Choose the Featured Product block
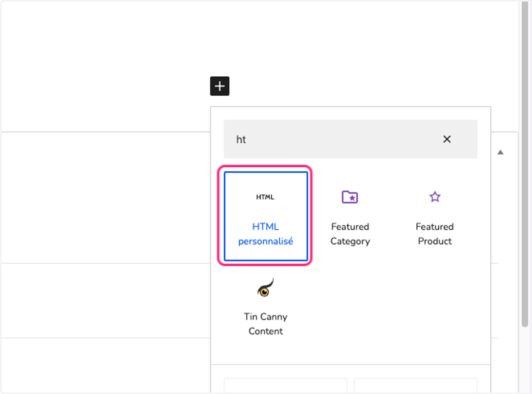This screenshot has width=532, height=394. coord(434,216)
